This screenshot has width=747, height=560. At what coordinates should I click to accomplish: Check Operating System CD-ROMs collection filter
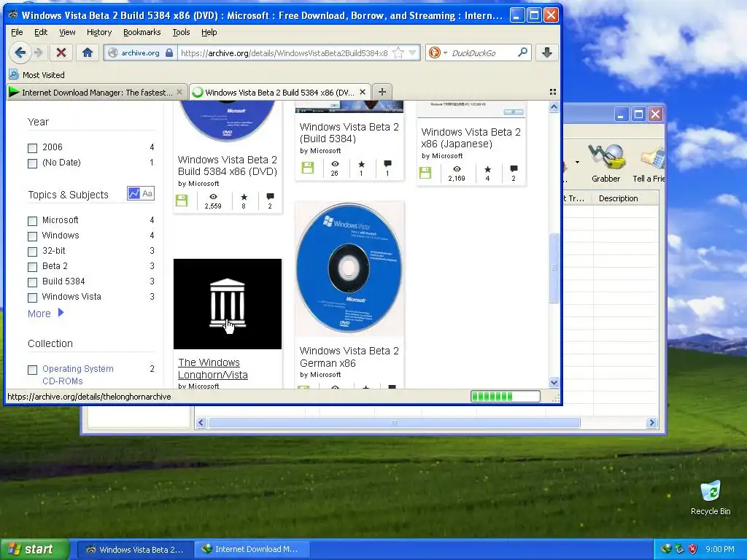point(32,370)
